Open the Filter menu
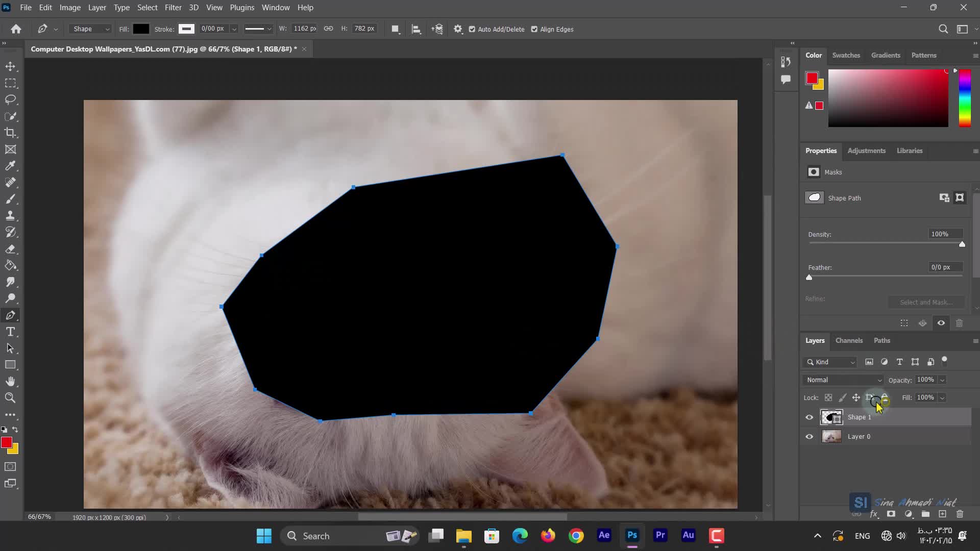The width and height of the screenshot is (980, 551). pos(173,8)
